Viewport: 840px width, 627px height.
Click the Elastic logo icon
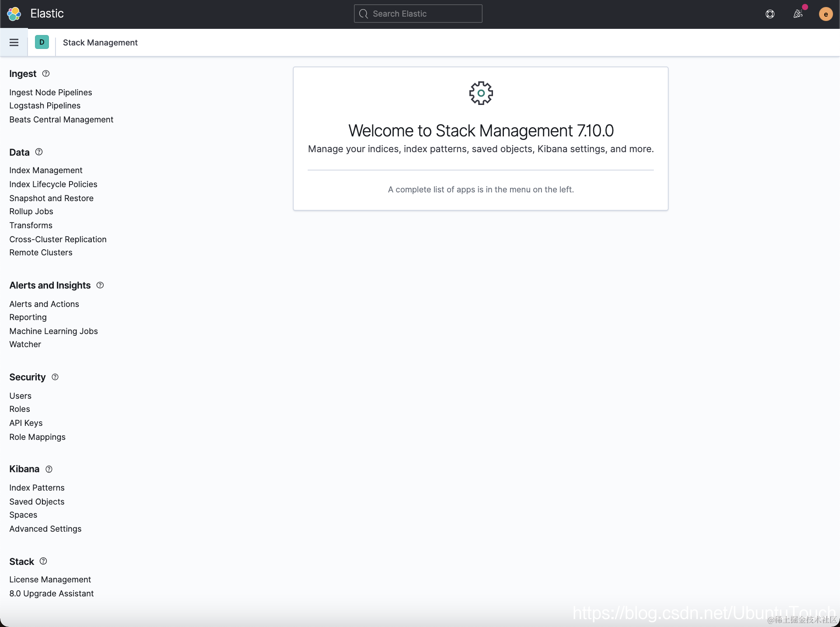pos(14,14)
